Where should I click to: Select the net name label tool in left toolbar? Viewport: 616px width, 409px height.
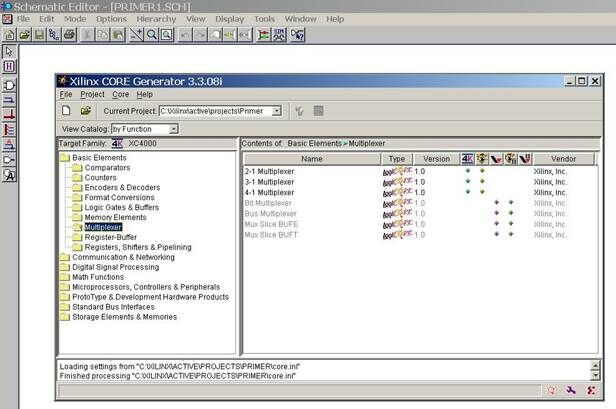(9, 145)
